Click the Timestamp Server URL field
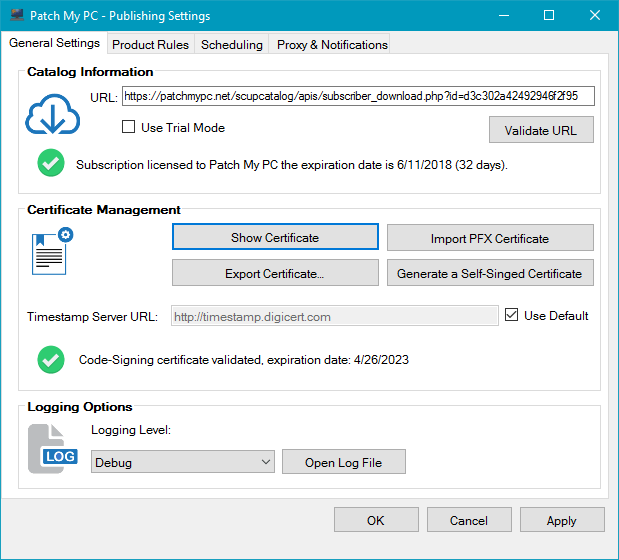The height and width of the screenshot is (560, 619). (x=335, y=316)
